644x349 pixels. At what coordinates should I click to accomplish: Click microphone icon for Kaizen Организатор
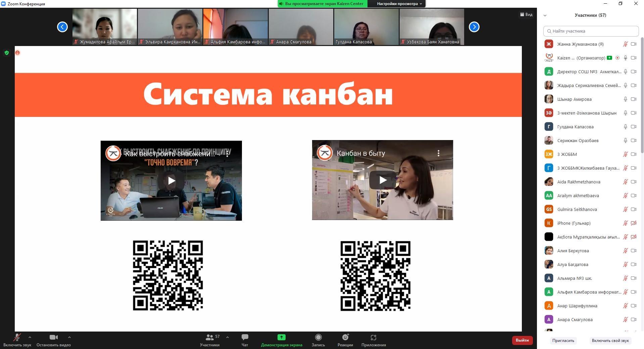(626, 58)
